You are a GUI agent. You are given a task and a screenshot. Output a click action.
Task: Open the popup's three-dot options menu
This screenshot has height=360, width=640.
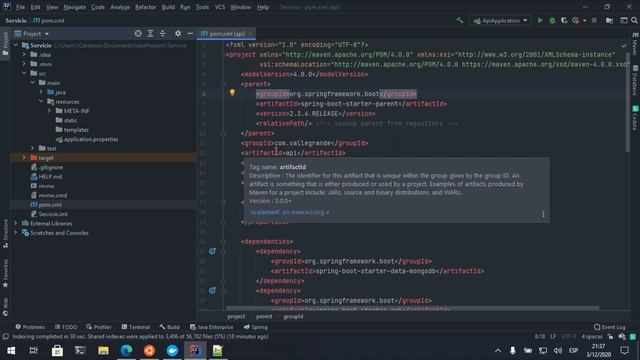pos(542,214)
